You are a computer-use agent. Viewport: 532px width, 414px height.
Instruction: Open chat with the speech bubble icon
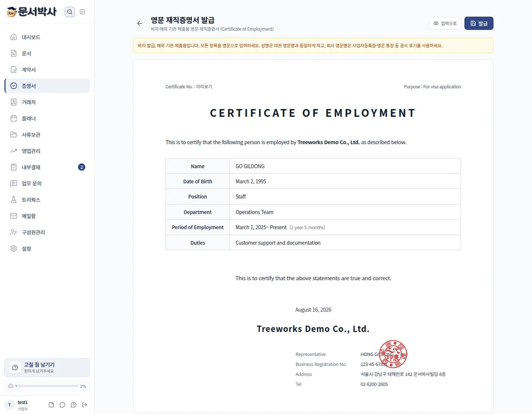coord(62,405)
